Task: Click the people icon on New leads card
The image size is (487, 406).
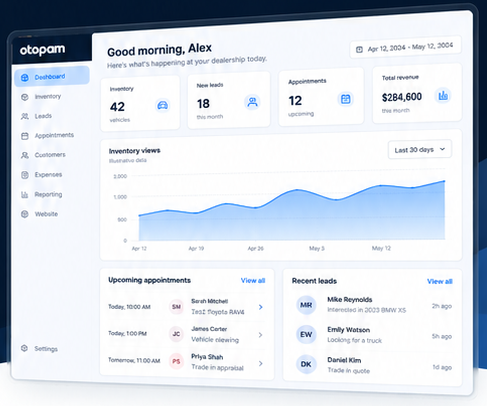Action: coord(252,102)
